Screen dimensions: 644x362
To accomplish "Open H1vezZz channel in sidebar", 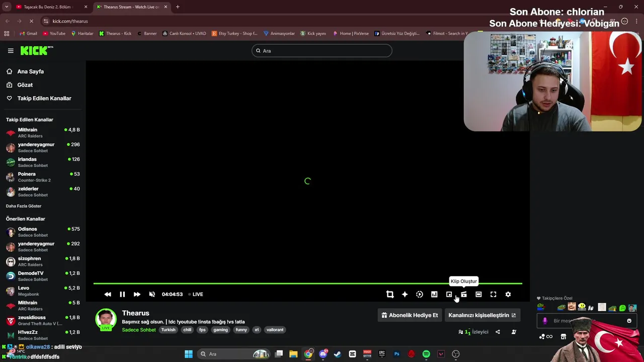I will coord(43,335).
